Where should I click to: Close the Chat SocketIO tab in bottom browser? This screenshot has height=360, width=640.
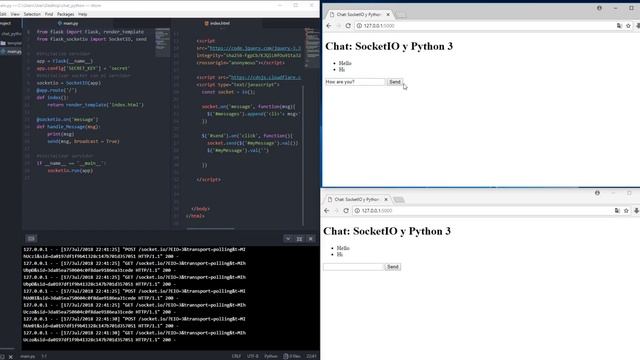tap(386, 200)
